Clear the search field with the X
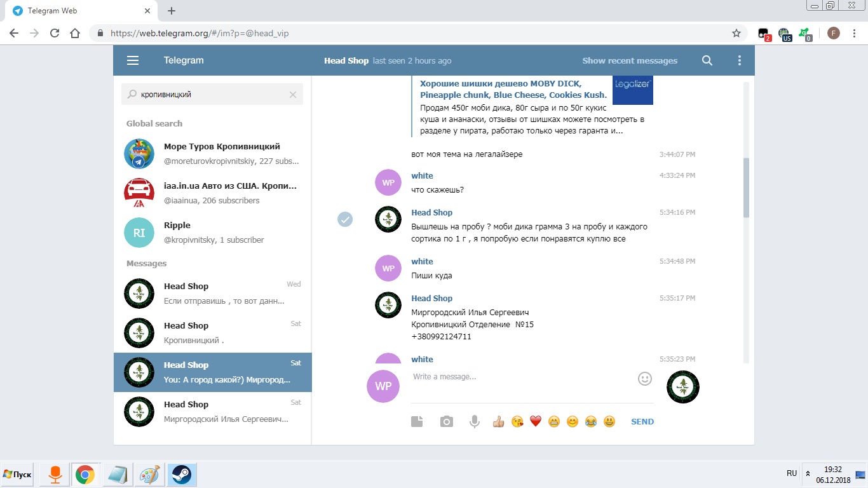The image size is (868, 488). tap(293, 94)
